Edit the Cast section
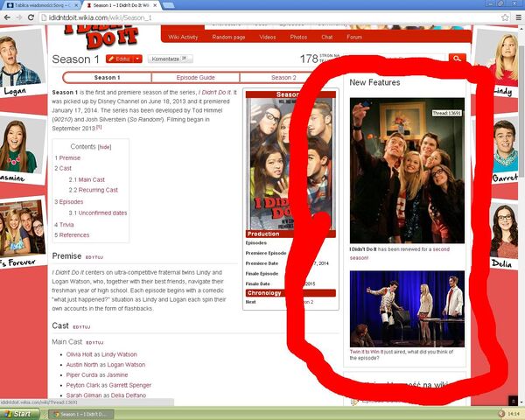 click(81, 327)
